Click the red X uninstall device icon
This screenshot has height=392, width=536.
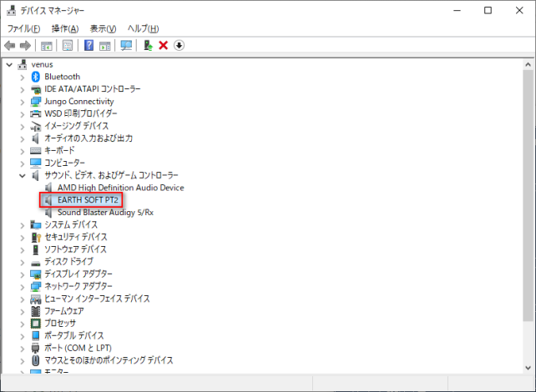point(164,45)
